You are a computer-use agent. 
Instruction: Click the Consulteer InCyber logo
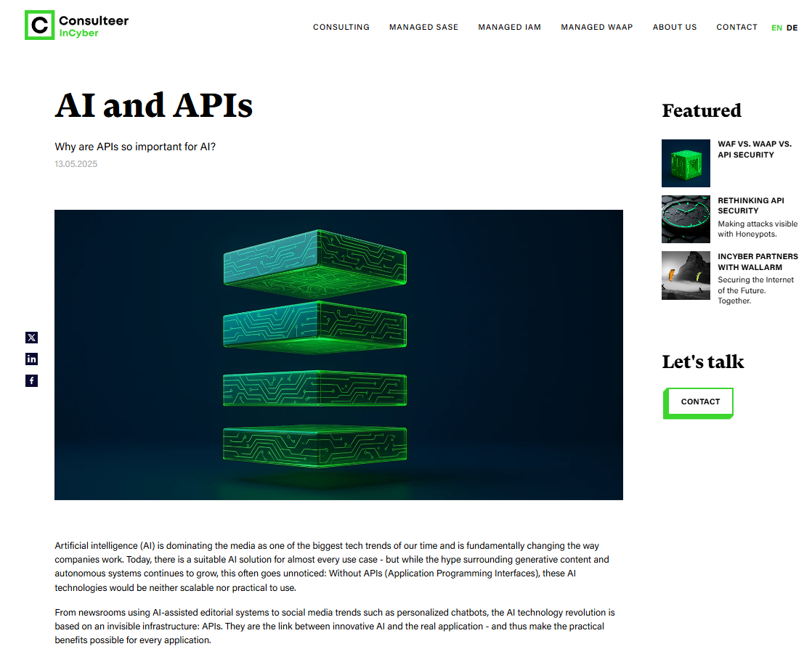[76, 24]
